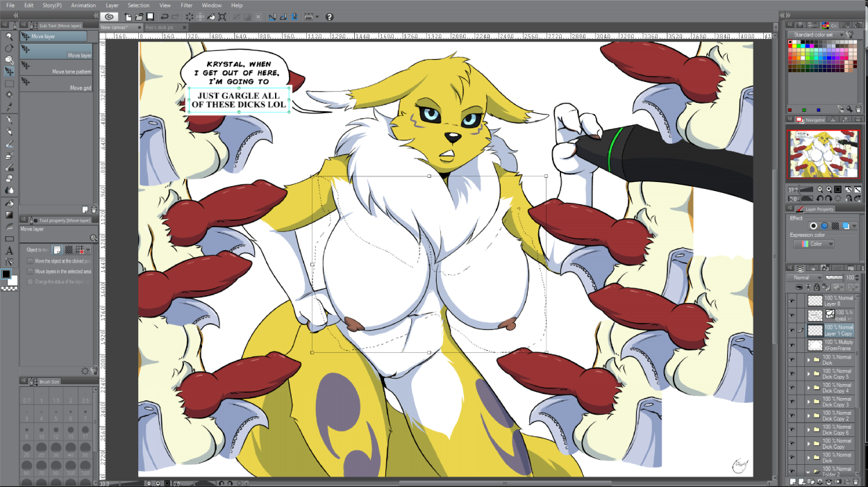
Task: Open the File menu
Action: point(10,5)
